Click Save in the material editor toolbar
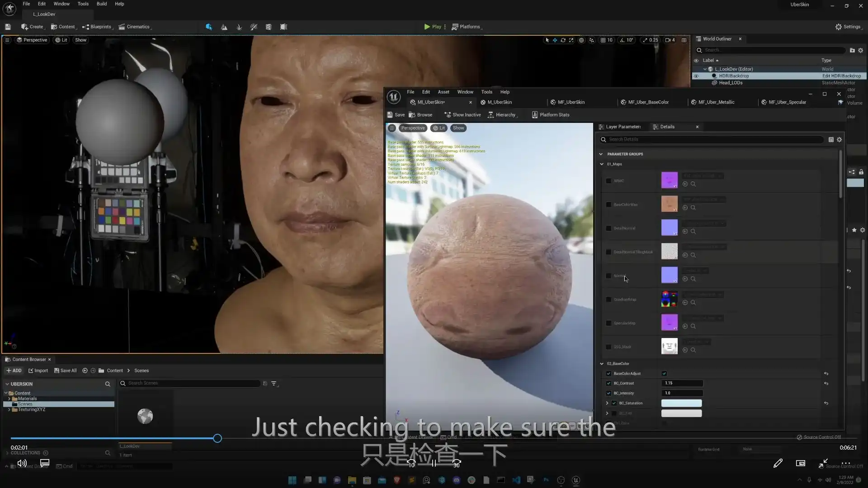The image size is (868, 488). (x=396, y=115)
